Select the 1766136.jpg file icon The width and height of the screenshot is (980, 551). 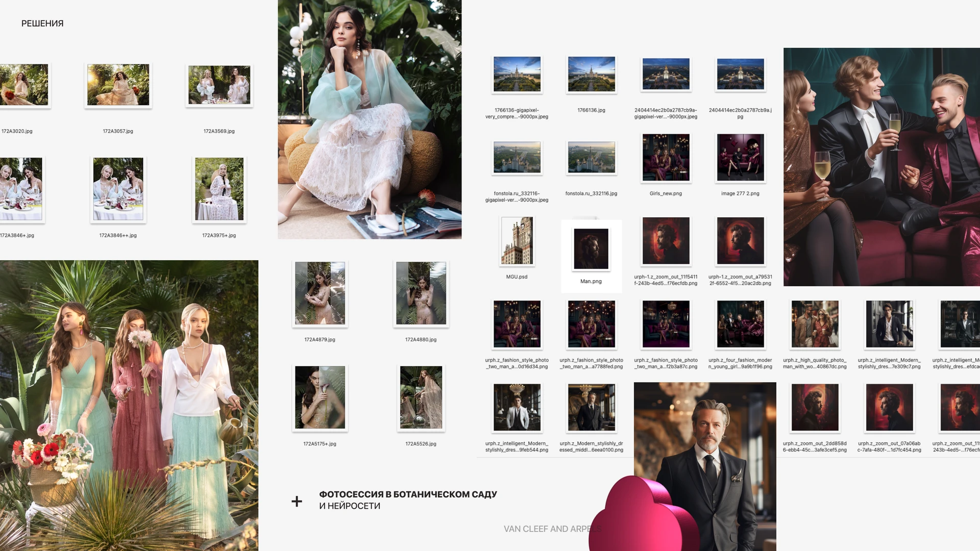(591, 74)
